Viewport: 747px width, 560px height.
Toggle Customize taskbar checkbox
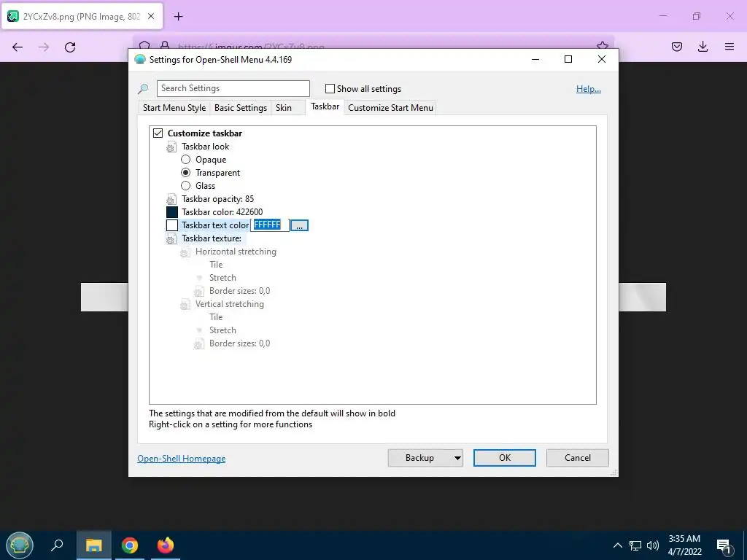(158, 133)
